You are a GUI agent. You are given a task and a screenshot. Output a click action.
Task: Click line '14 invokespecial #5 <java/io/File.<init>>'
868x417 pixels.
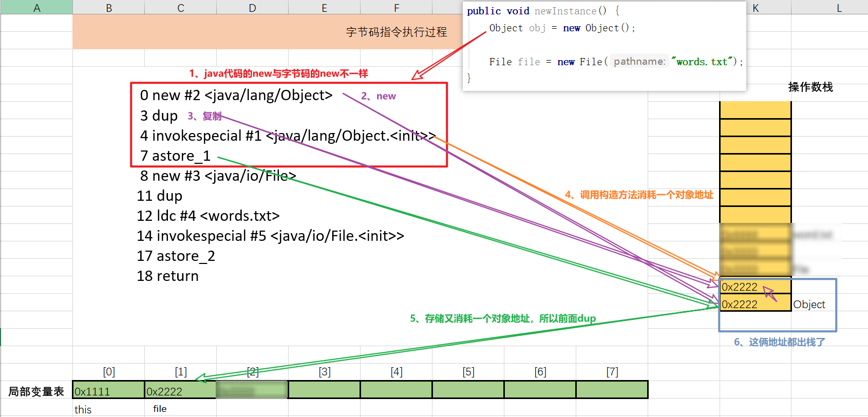coord(270,236)
